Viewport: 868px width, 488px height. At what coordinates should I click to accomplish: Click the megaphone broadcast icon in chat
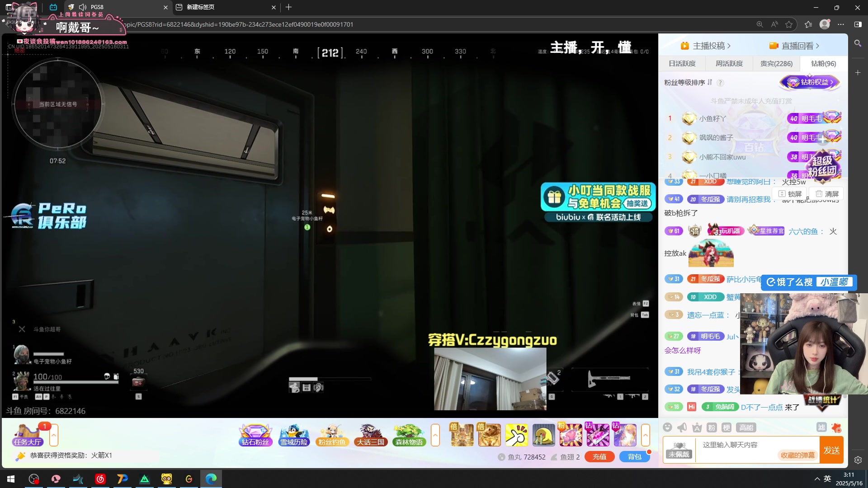coord(682,427)
